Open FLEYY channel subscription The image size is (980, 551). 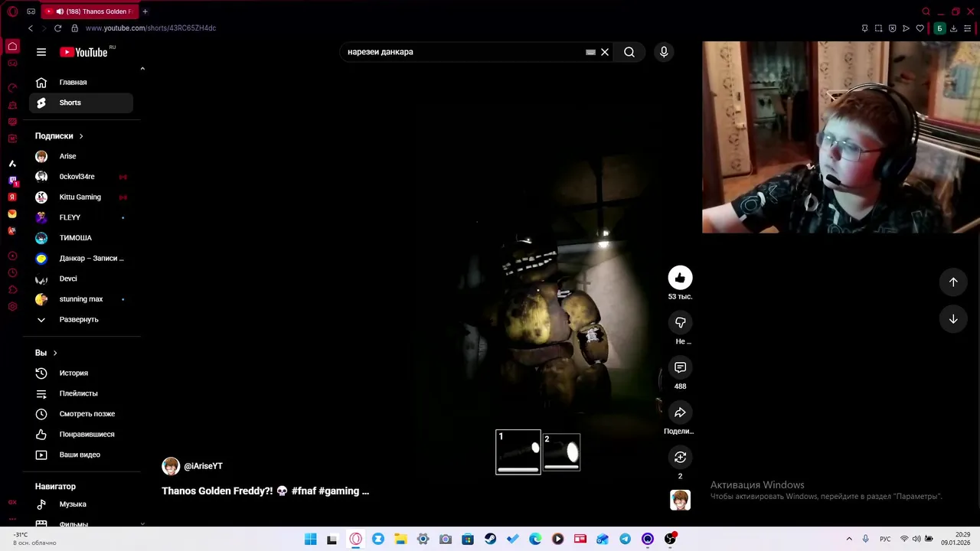pos(81,217)
